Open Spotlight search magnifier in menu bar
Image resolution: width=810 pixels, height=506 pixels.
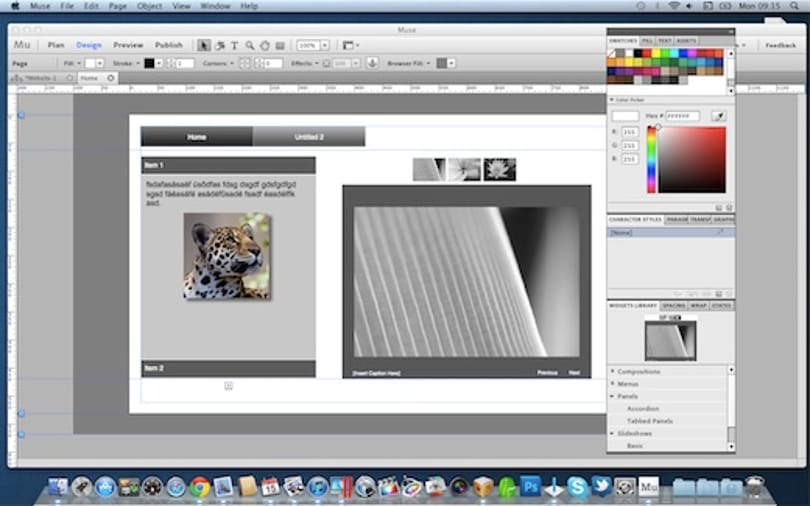794,6
